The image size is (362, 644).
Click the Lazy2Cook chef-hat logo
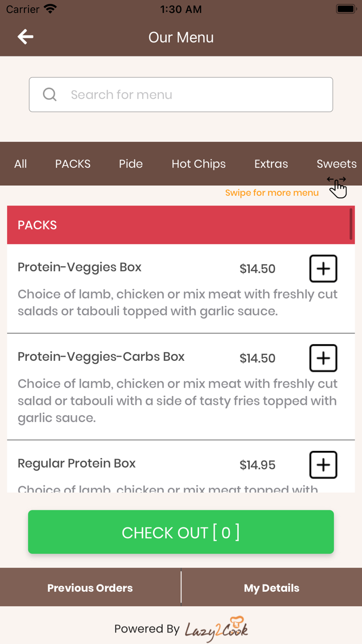237,625
